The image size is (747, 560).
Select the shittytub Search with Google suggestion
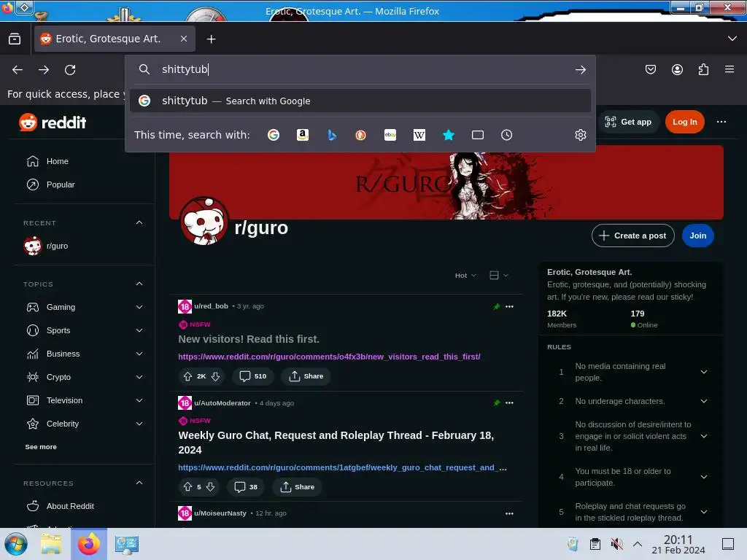pyautogui.click(x=360, y=101)
